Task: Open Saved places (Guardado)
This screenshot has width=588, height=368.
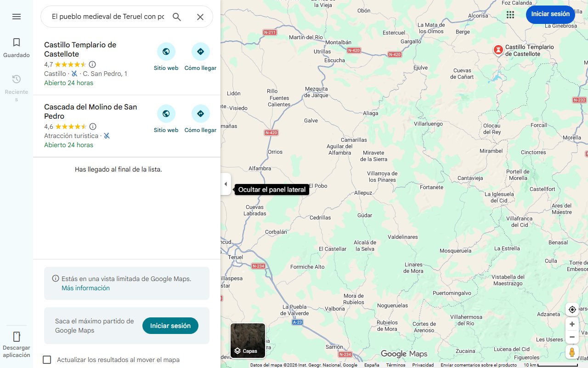Action: (17, 48)
